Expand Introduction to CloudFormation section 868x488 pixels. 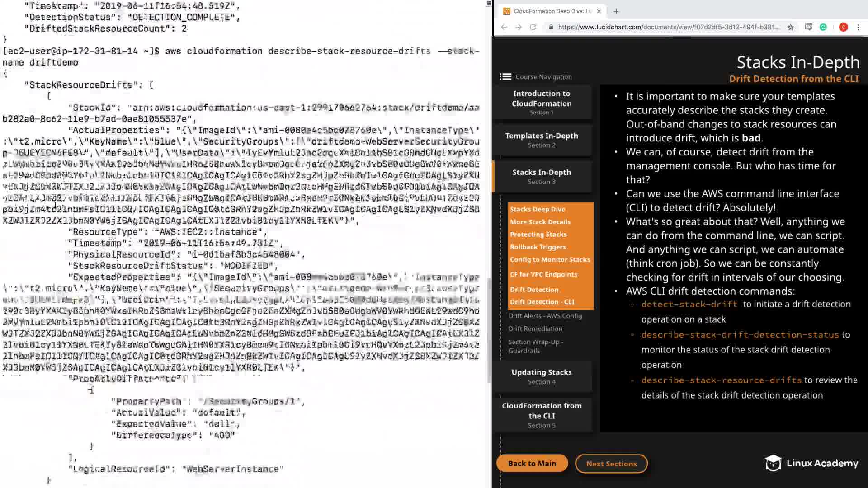[x=542, y=102]
